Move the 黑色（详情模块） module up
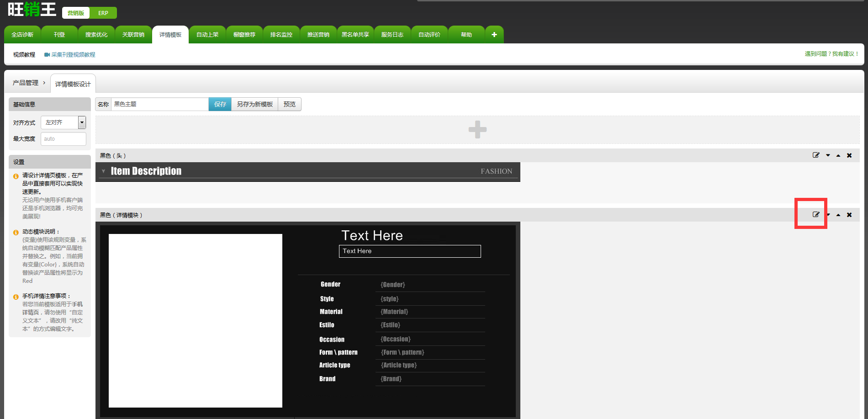Image resolution: width=868 pixels, height=419 pixels. 838,215
